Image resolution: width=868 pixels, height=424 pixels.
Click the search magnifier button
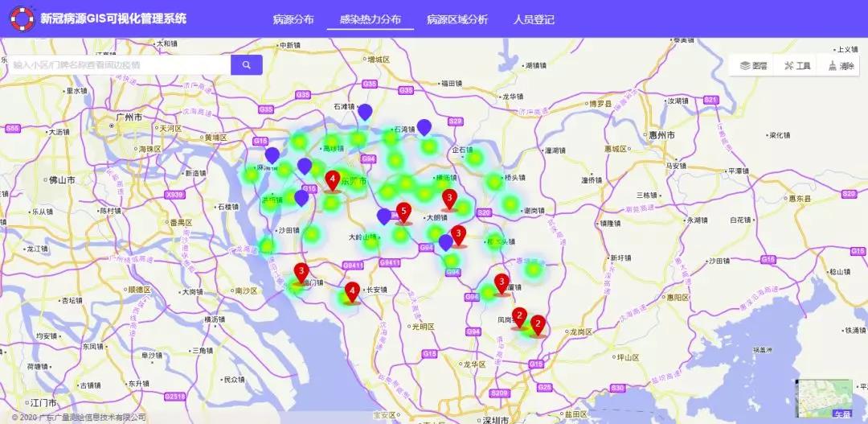246,65
